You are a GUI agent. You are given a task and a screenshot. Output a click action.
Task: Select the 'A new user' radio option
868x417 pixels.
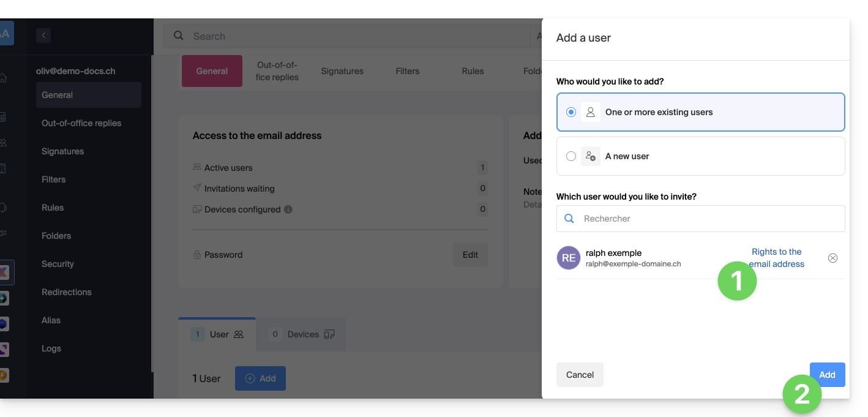pos(571,156)
